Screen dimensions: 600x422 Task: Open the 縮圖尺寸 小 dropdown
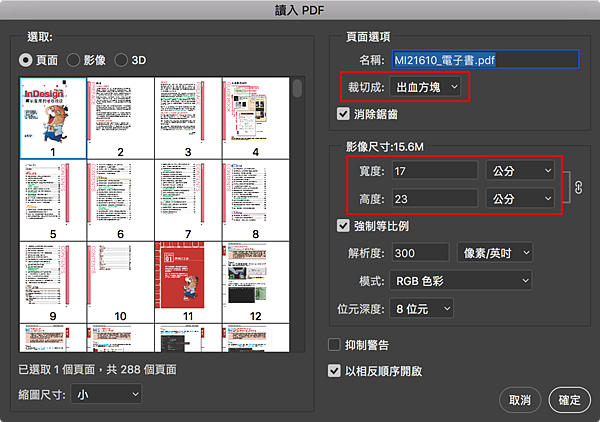(x=106, y=394)
